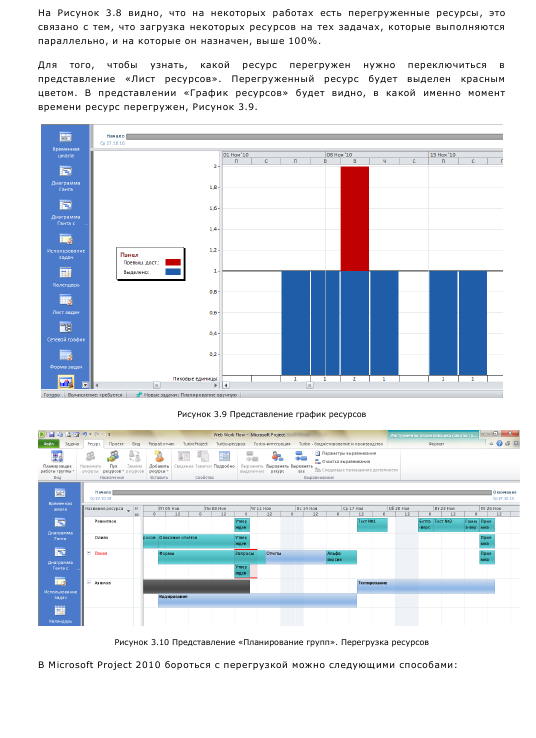
Task: Open Диаграмма Ганта view in Figure 3.9 sidebar
Action: click(65, 178)
